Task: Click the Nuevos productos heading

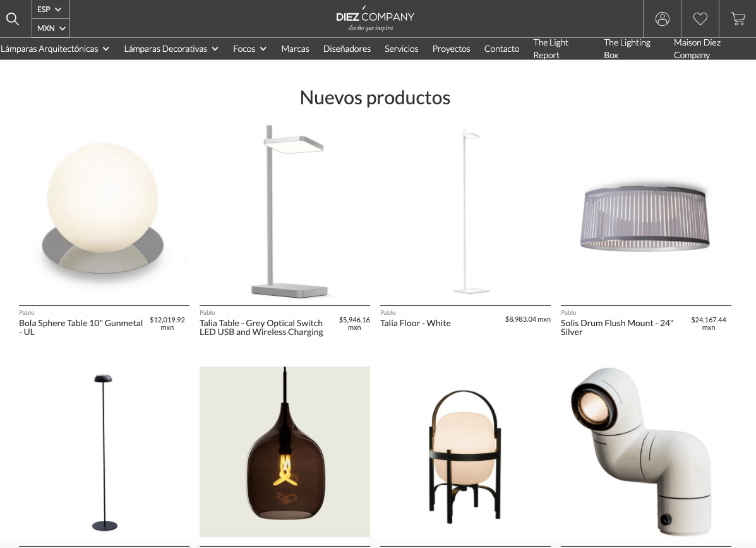Action: pyautogui.click(x=375, y=98)
